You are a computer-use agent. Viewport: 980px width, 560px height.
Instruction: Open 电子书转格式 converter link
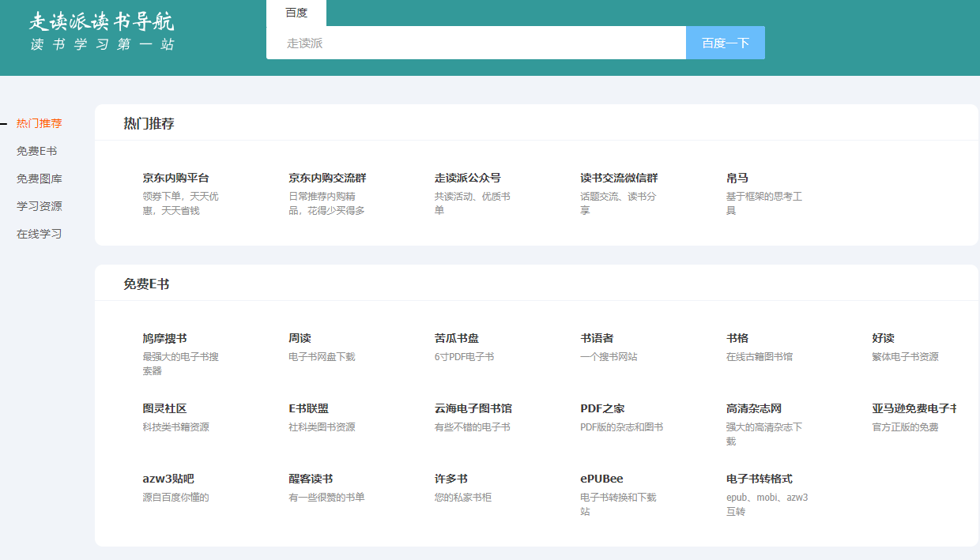pyautogui.click(x=759, y=479)
